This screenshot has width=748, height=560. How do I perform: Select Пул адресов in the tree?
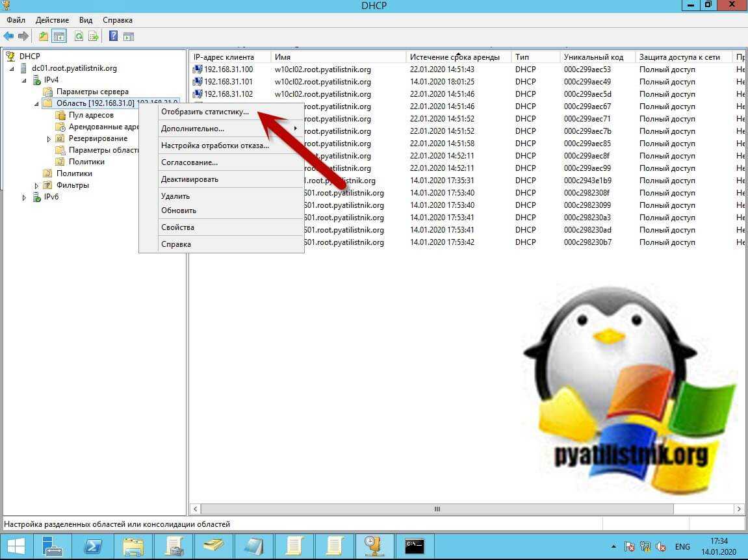click(x=91, y=115)
